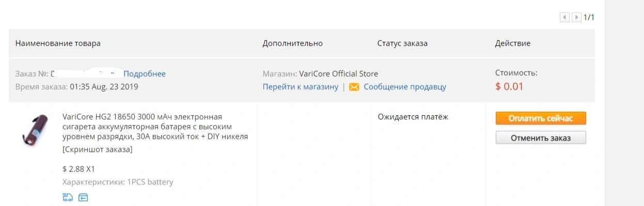Screen dimensions: 644x206
Task: Follow the Перейти к магазину link
Action: [x=301, y=87]
